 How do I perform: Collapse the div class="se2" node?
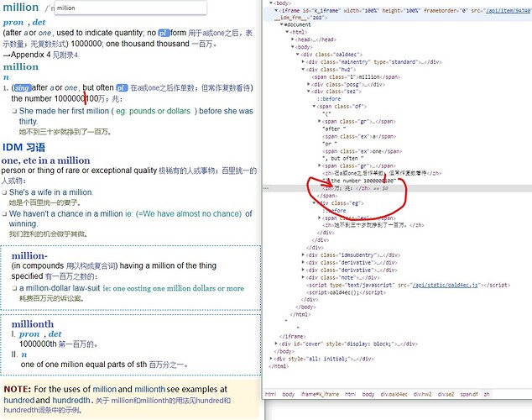pos(309,92)
